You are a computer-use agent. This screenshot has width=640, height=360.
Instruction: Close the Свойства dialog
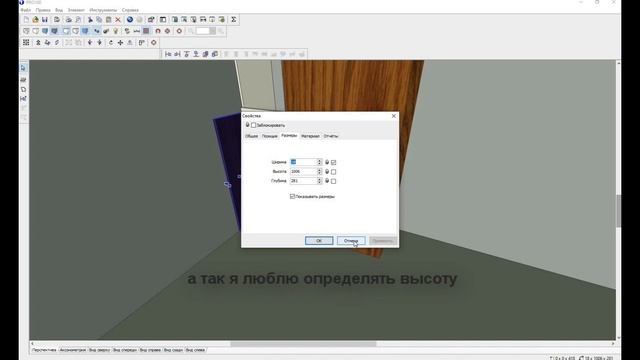click(393, 116)
